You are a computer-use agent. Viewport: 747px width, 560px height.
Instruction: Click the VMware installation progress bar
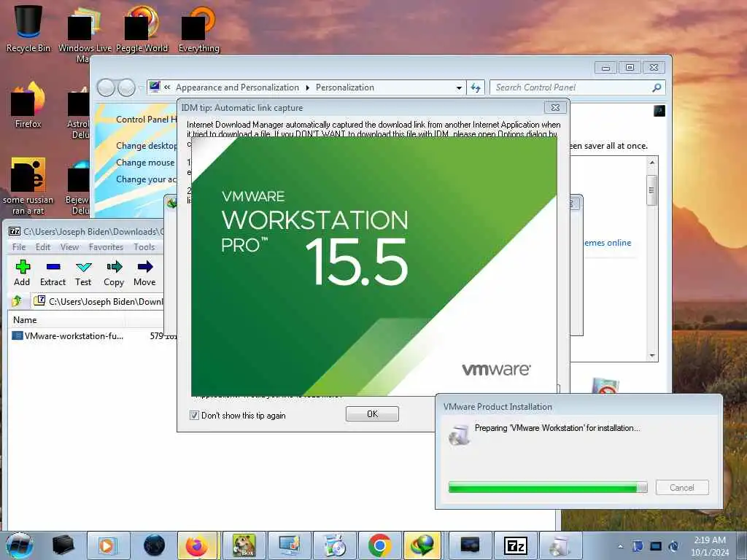coord(548,487)
